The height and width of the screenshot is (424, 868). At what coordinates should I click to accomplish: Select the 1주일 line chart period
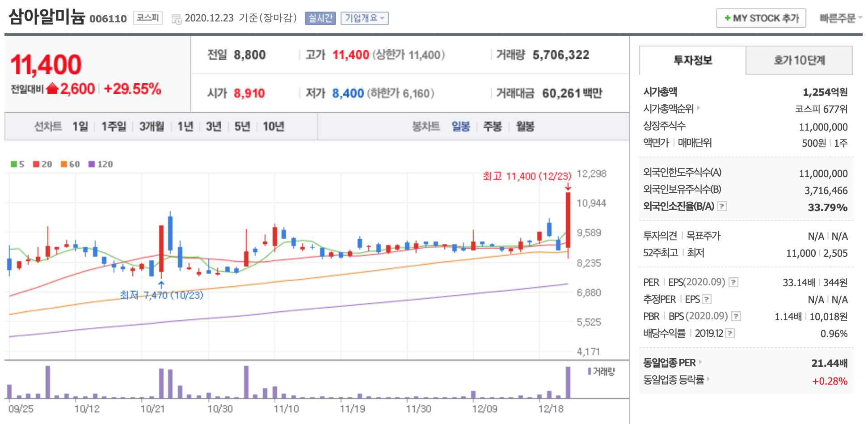tap(114, 127)
